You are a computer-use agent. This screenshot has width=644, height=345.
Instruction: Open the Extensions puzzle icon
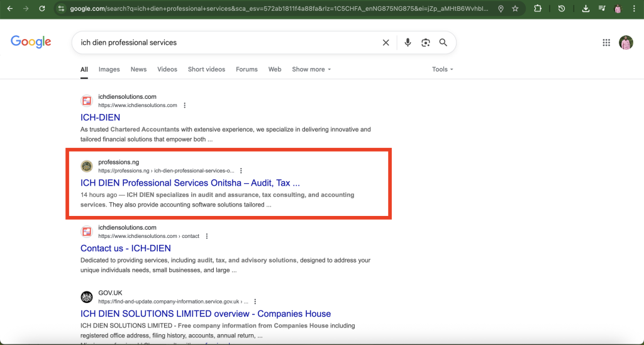(x=538, y=8)
